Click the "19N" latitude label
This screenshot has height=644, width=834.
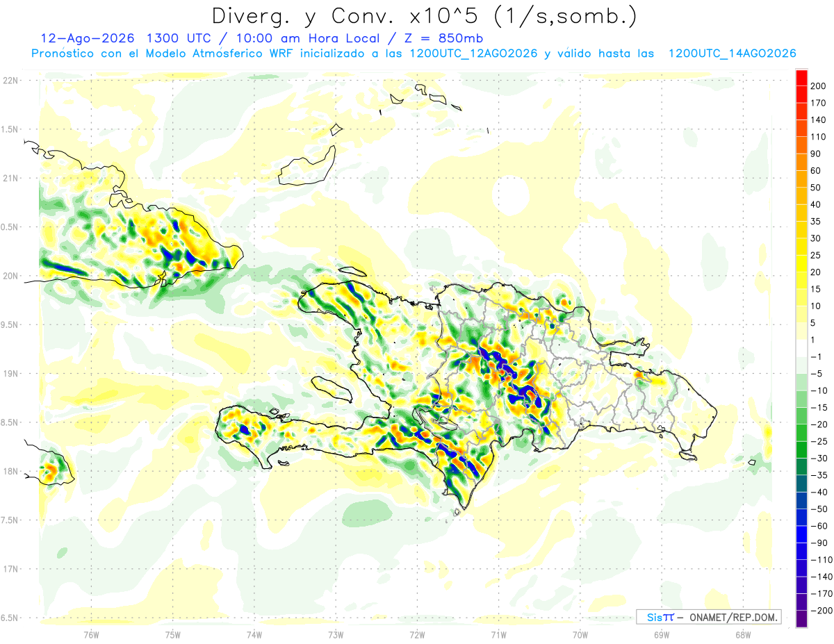coord(10,373)
